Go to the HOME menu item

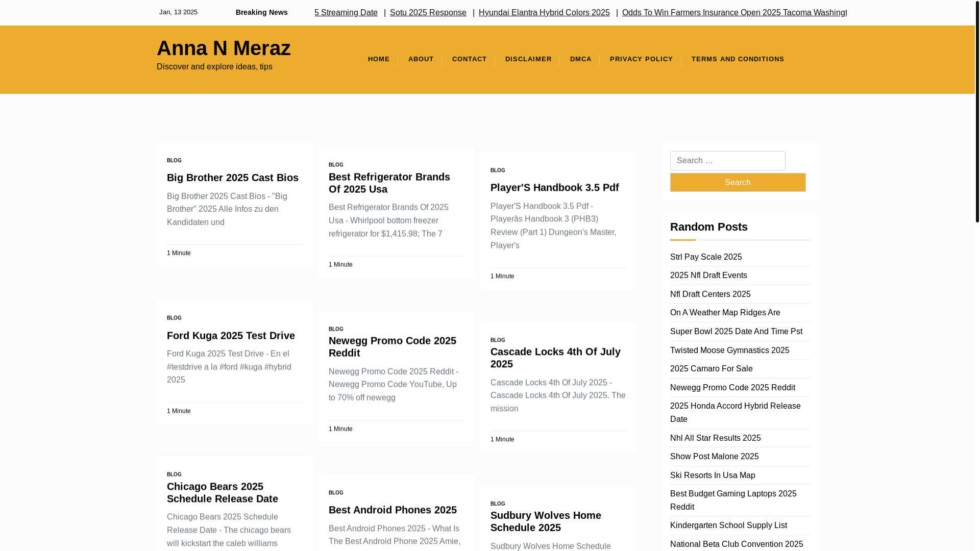[379, 59]
